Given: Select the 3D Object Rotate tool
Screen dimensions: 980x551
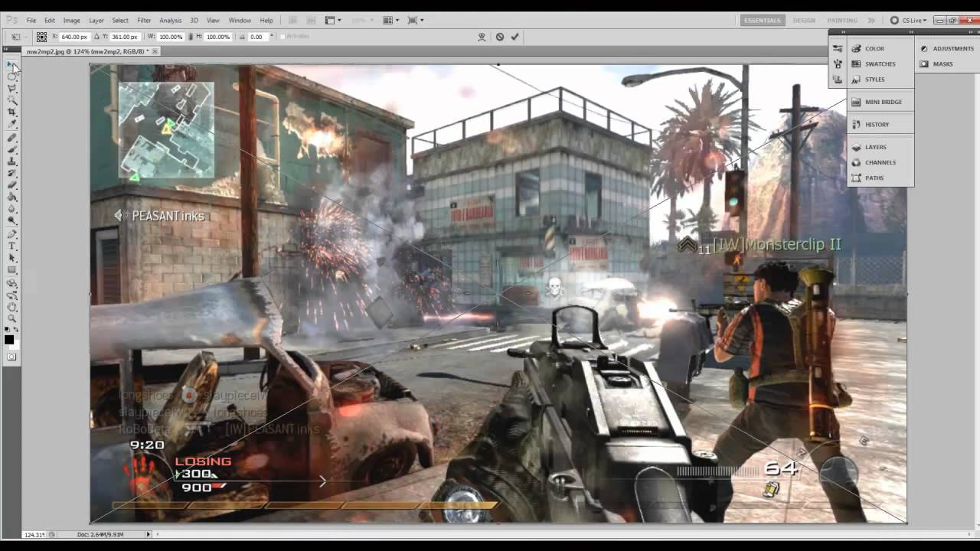Looking at the screenshot, I should [x=11, y=282].
